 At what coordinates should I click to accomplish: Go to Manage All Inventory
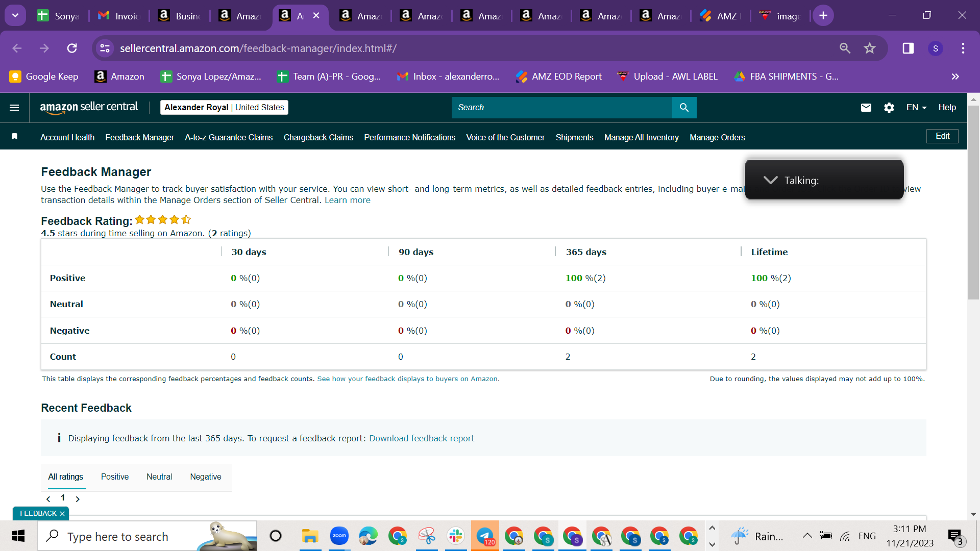[642, 137]
